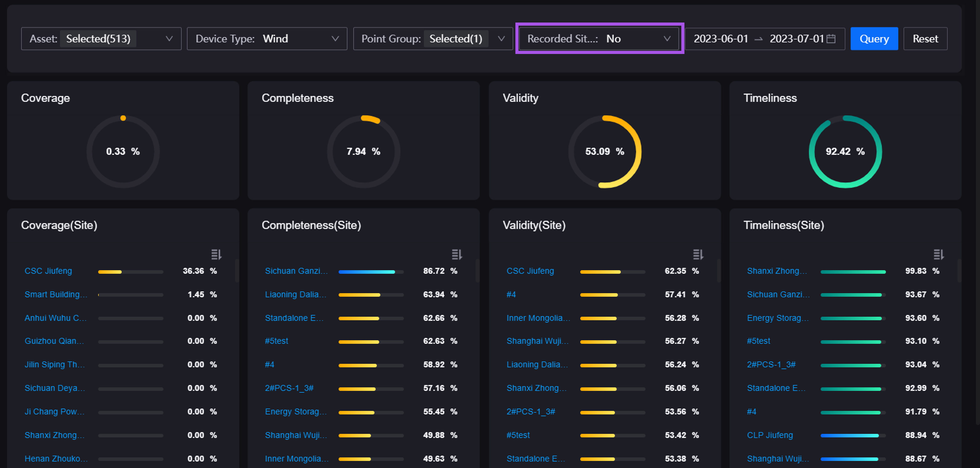Open CSC Jiufeng link in Coverage list
This screenshot has height=468, width=980.
[x=48, y=271]
